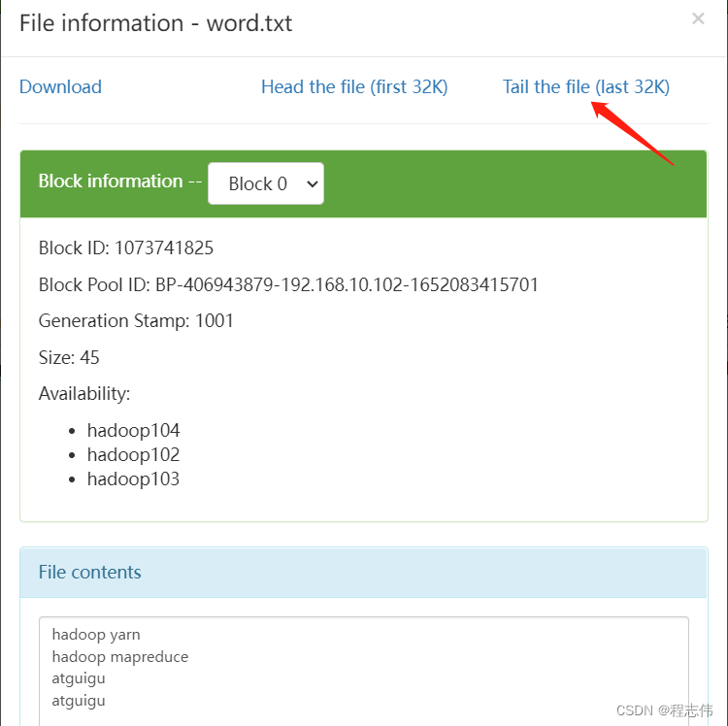The image size is (728, 726).
Task: Select the hadoop103 list entry
Action: [133, 479]
